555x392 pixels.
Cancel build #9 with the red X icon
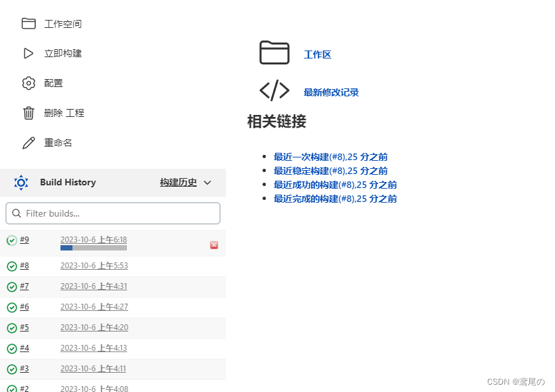pyautogui.click(x=213, y=245)
